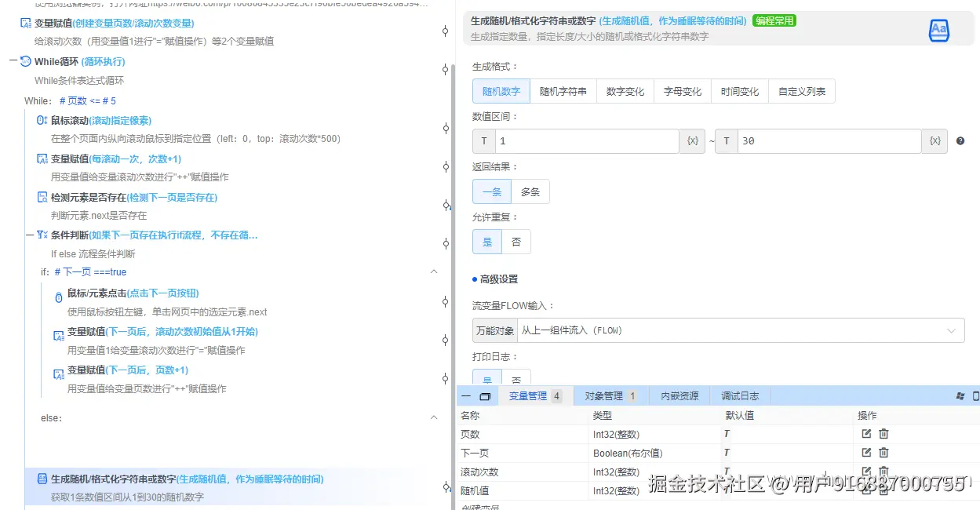This screenshot has width=980, height=510.
Task: Click the mouse icon of 鼠标/元素点击 step
Action: point(59,297)
